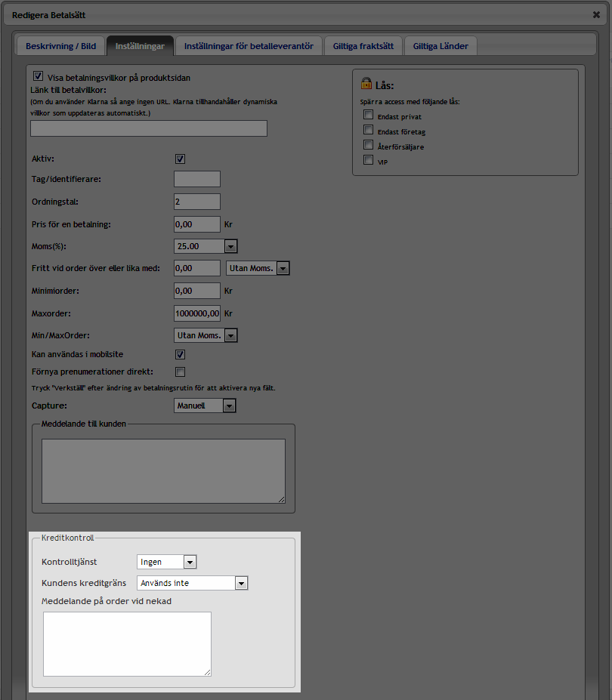
Task: Click the Kreditkontroll group label
Action: pyautogui.click(x=67, y=538)
